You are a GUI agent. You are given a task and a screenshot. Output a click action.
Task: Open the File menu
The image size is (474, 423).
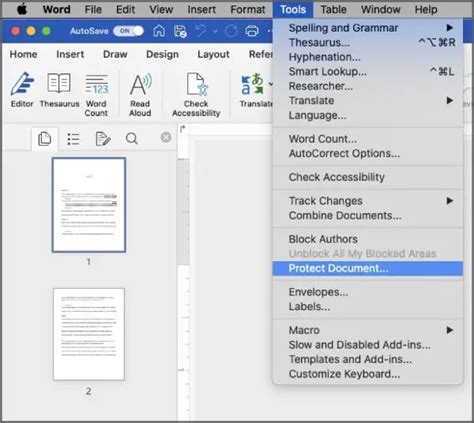point(93,9)
